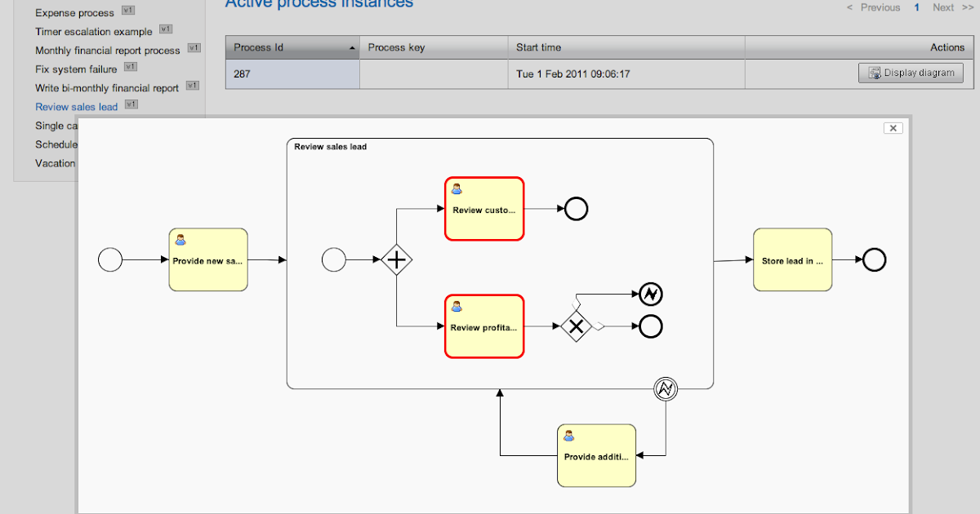The width and height of the screenshot is (980, 514).
Task: Click the parallel gateway plus symbol
Action: tap(396, 259)
